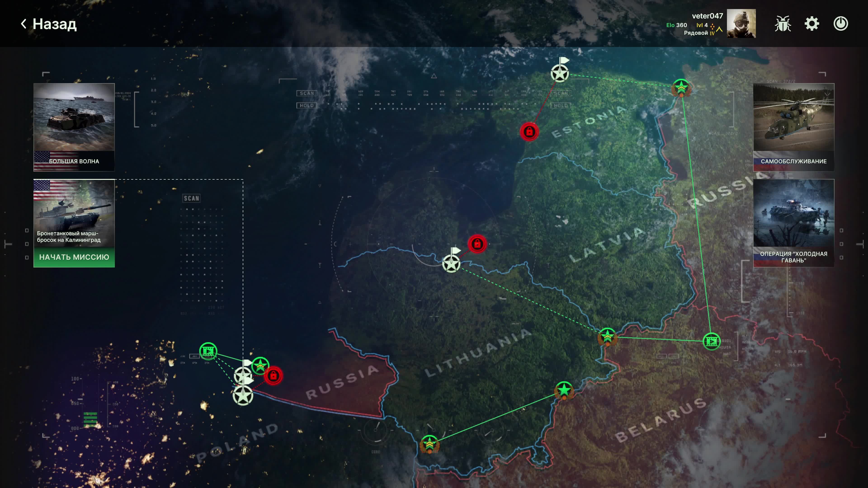Open the Операция Холодная гавань mission card
Image resolution: width=868 pixels, height=488 pixels.
click(794, 223)
